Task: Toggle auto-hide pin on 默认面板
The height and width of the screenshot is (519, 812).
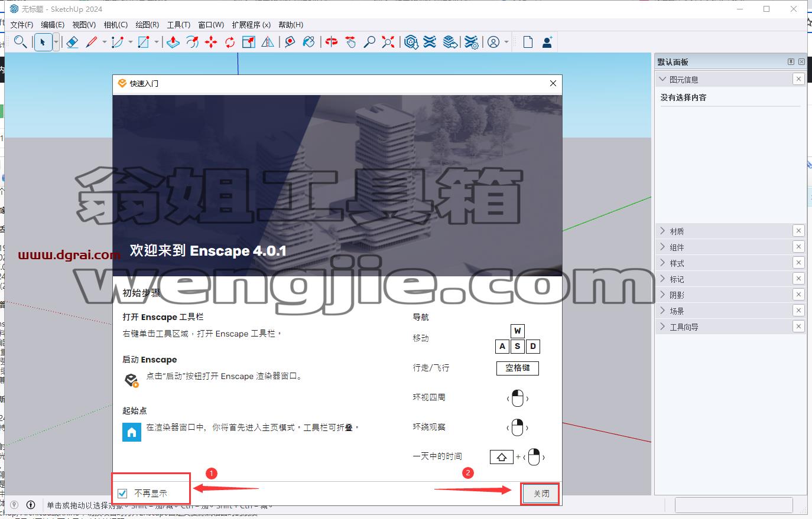Action: point(791,62)
